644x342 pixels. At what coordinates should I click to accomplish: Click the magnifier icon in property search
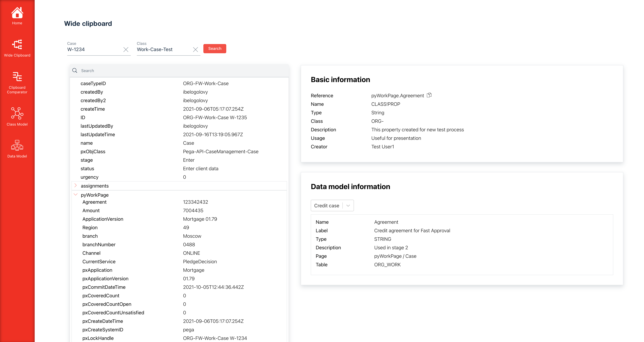[x=75, y=71]
